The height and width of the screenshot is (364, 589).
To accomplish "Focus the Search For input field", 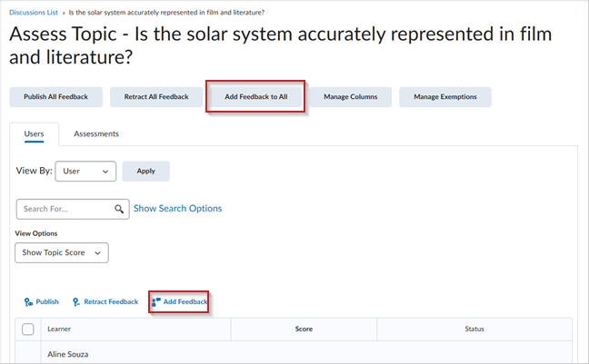I will [x=65, y=209].
